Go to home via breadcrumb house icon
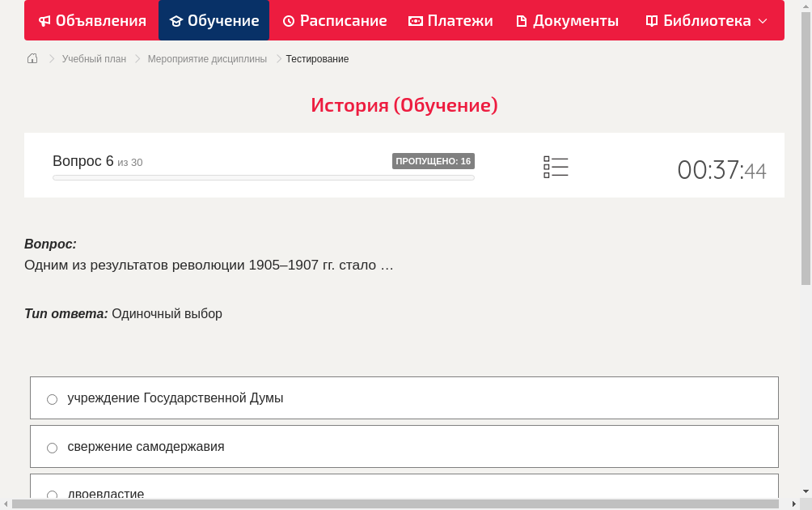The image size is (812, 510). pyautogui.click(x=32, y=58)
